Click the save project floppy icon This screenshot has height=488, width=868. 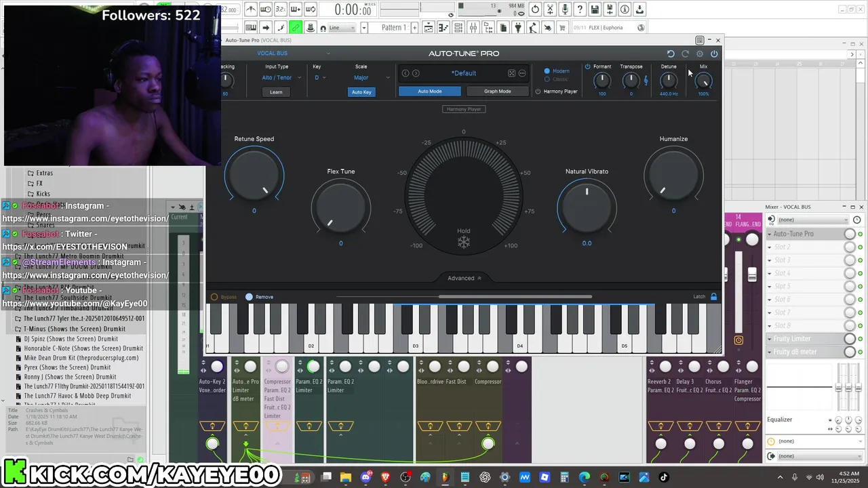tap(595, 9)
